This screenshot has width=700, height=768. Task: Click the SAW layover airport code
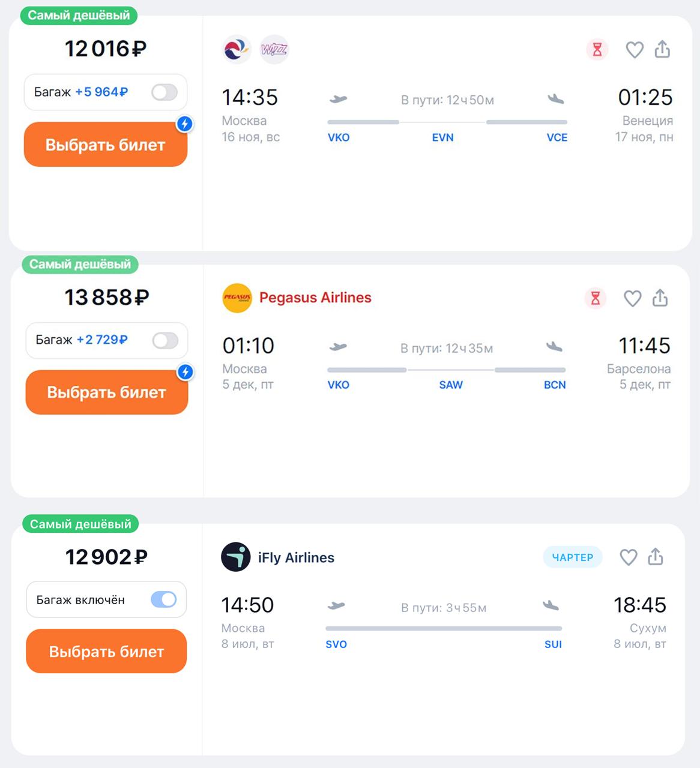click(451, 385)
